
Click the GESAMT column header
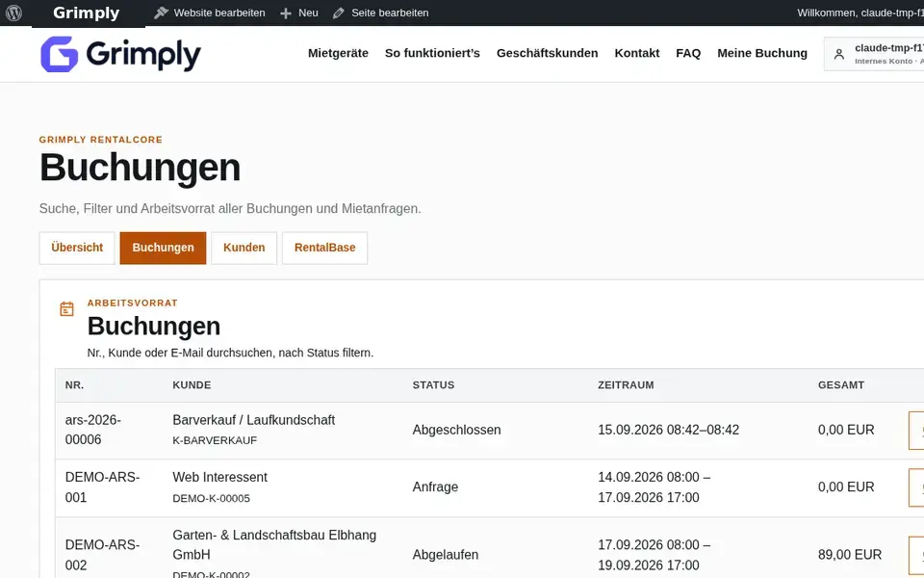click(841, 385)
